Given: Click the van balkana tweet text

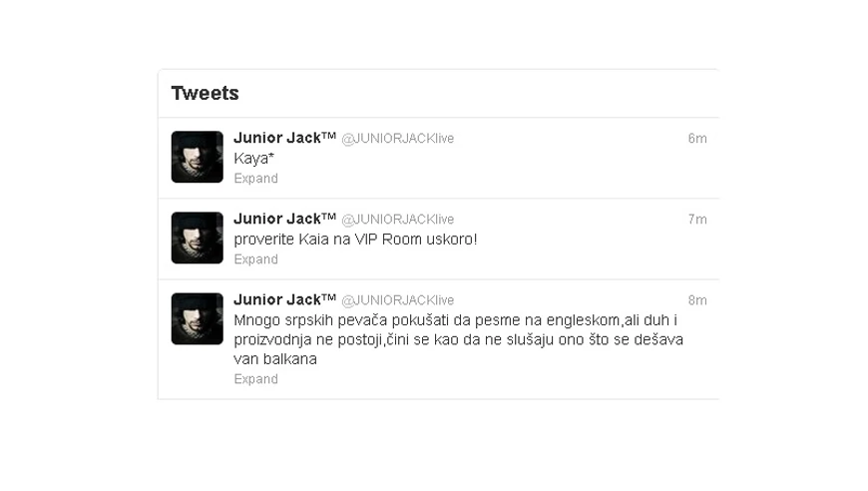Looking at the screenshot, I should (x=275, y=358).
